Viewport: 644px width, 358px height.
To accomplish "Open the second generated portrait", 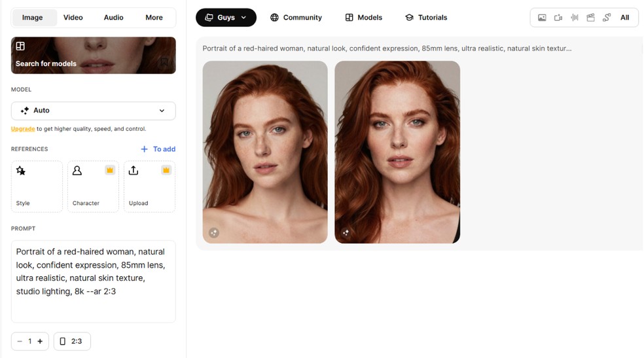I will 397,152.
